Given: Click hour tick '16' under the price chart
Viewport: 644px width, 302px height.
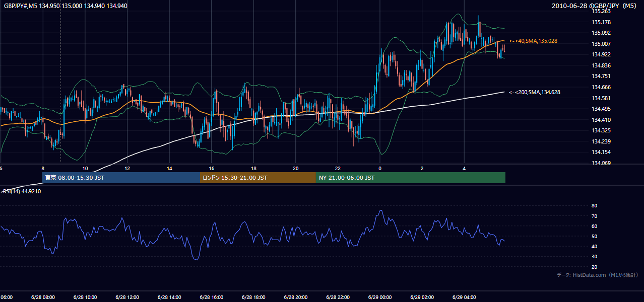Looking at the screenshot, I should pos(212,168).
